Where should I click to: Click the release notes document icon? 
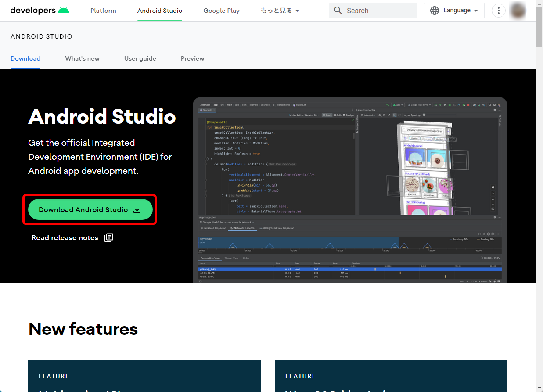108,237
